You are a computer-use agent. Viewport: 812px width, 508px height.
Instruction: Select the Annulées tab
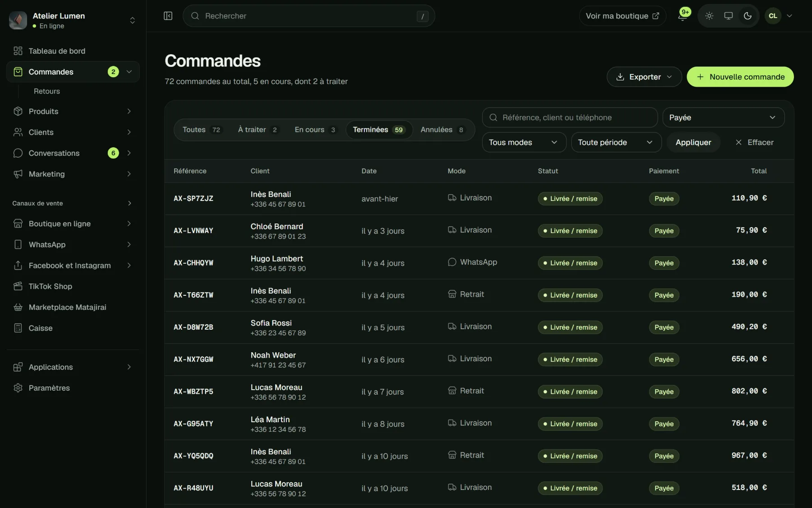click(x=443, y=130)
